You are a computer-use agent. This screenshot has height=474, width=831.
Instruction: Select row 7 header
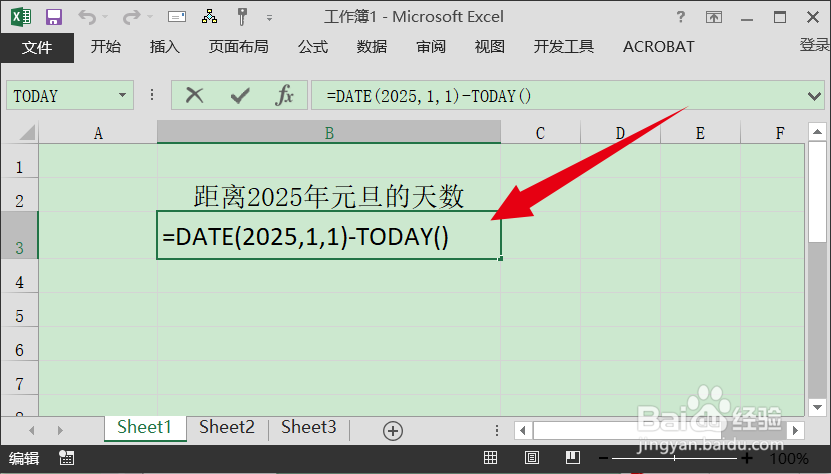pyautogui.click(x=19, y=378)
